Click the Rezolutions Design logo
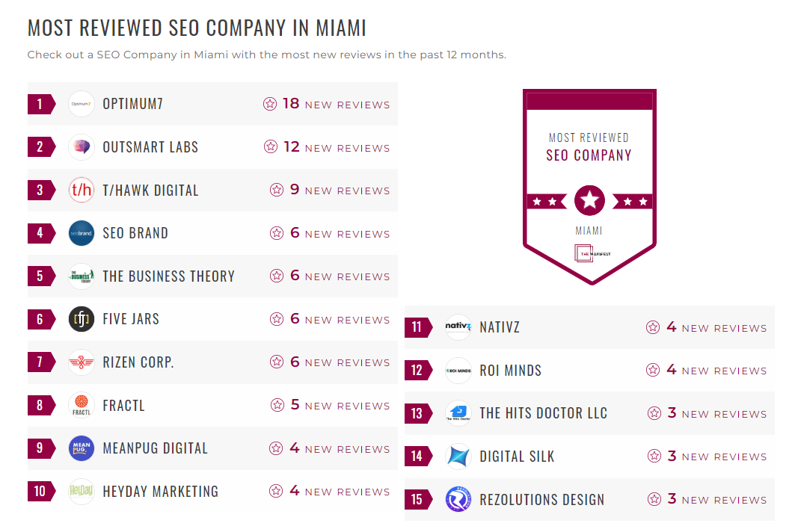The height and width of the screenshot is (532, 795). pos(458,499)
